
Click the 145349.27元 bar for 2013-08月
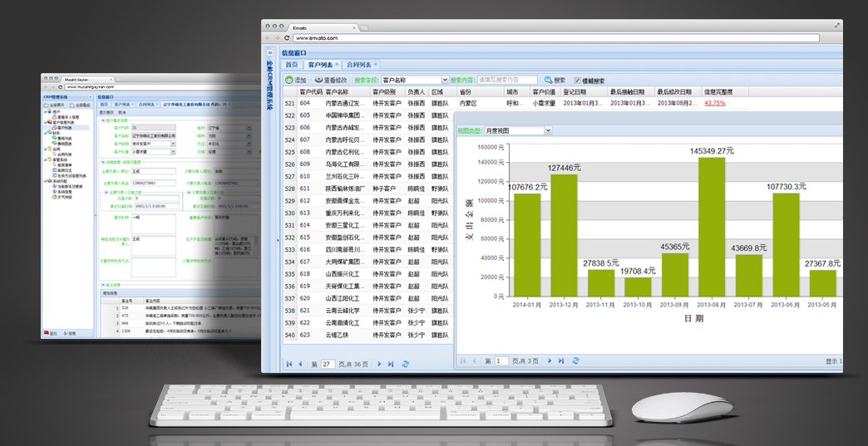712,227
